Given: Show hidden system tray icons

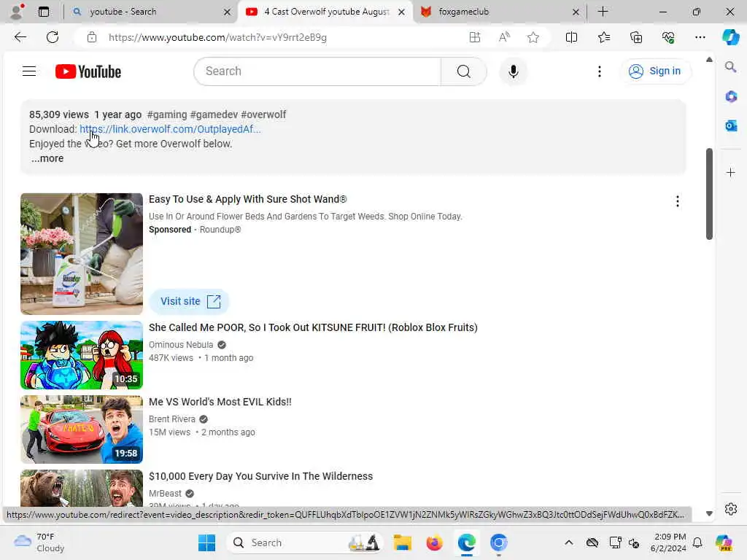Looking at the screenshot, I should pyautogui.click(x=568, y=542).
